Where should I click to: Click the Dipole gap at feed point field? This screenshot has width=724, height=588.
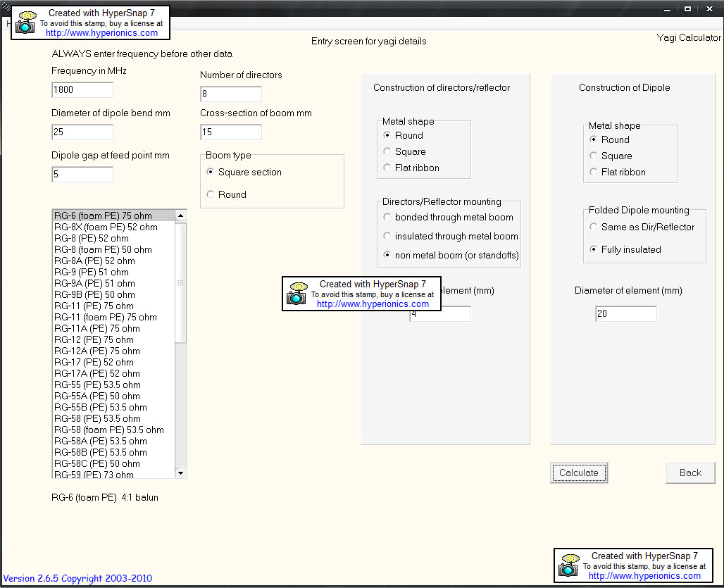[x=82, y=174]
